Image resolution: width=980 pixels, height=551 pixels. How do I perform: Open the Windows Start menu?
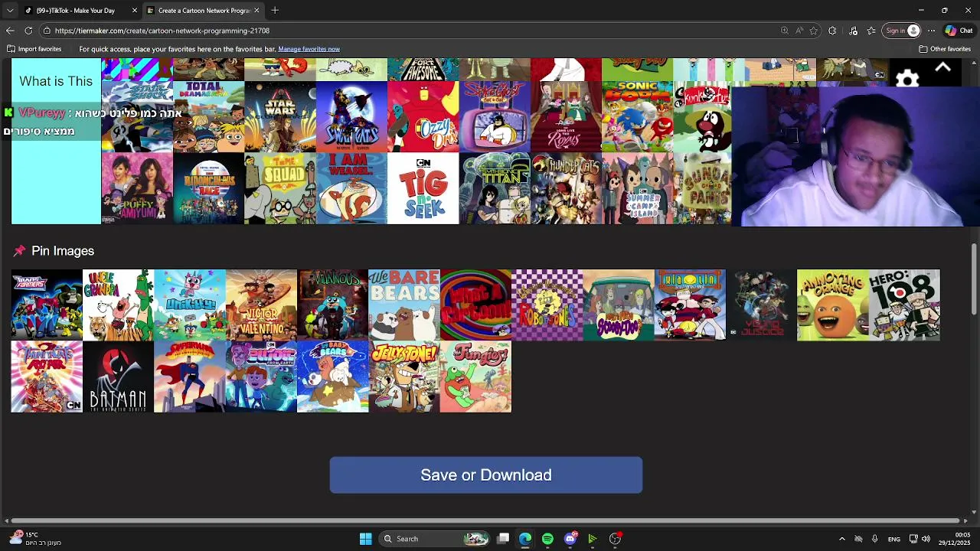click(x=365, y=539)
